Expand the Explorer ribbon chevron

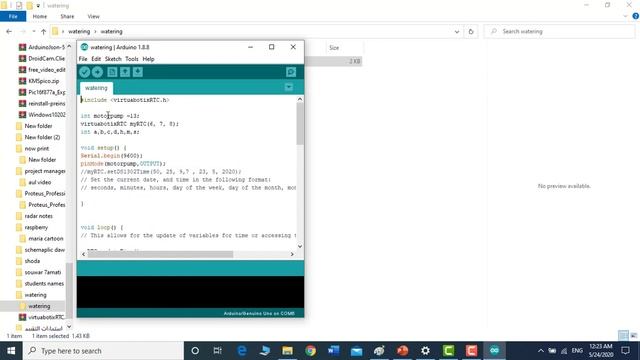[x=625, y=16]
